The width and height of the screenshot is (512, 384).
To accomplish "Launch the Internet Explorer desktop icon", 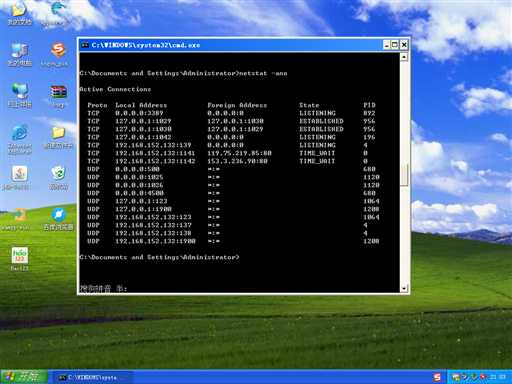I will 20,139.
